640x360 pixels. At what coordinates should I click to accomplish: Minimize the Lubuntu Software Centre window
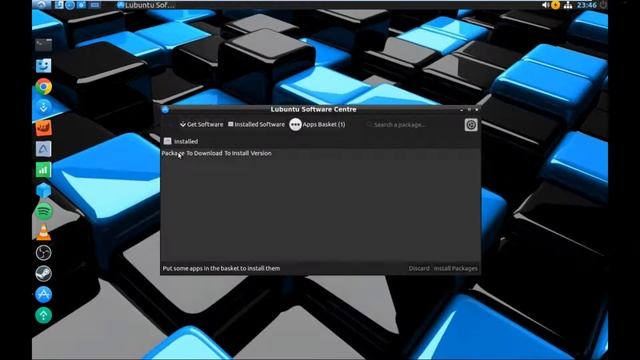coord(461,109)
